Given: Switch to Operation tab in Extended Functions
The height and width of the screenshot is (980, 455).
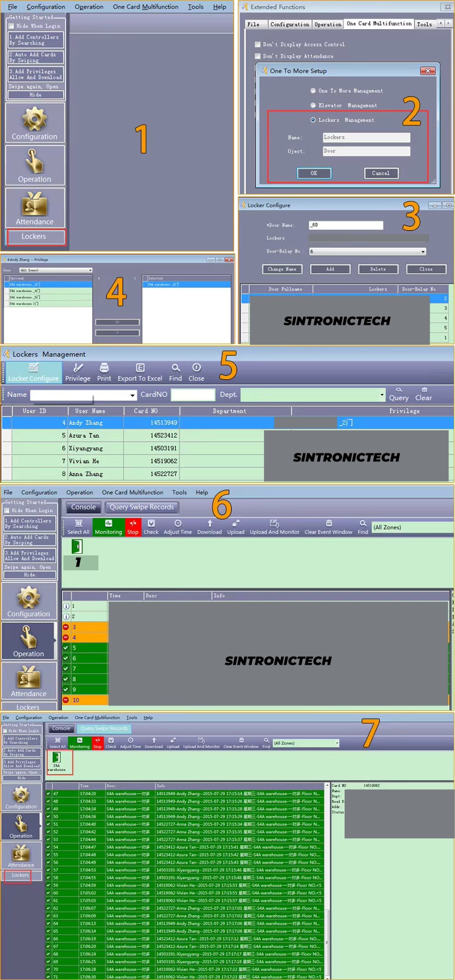Looking at the screenshot, I should pyautogui.click(x=328, y=24).
